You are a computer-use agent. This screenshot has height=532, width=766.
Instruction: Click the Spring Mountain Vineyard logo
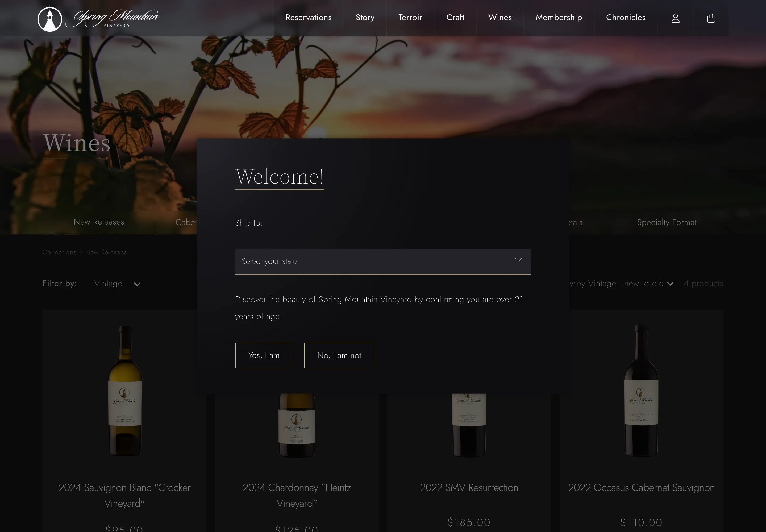coord(98,18)
